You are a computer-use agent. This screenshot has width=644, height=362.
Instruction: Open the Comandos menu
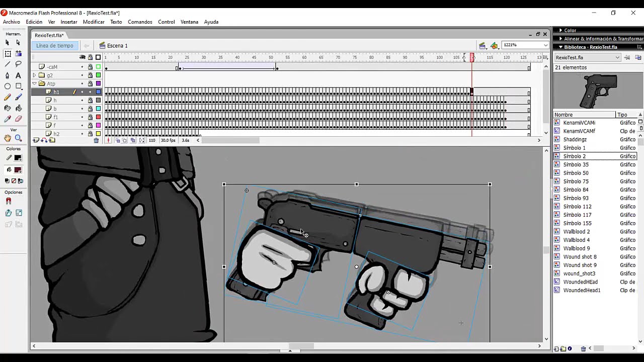[140, 22]
